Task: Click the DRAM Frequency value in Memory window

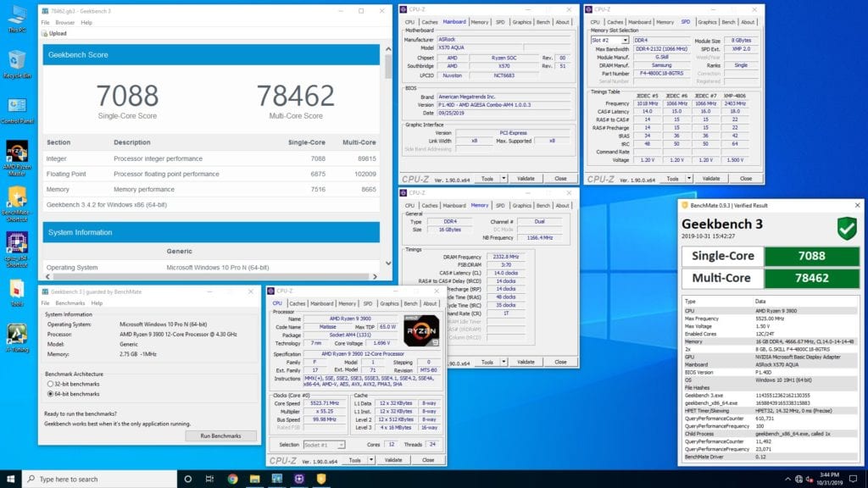Action: coord(505,258)
